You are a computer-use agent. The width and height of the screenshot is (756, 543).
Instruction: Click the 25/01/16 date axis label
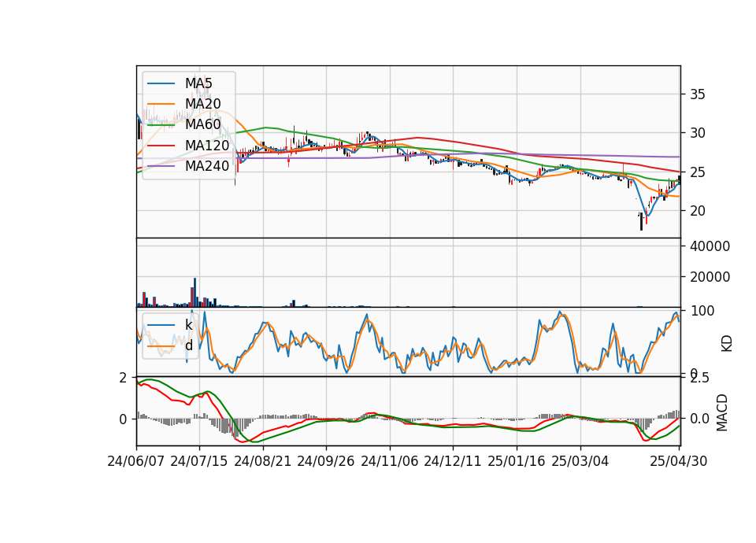[517, 461]
